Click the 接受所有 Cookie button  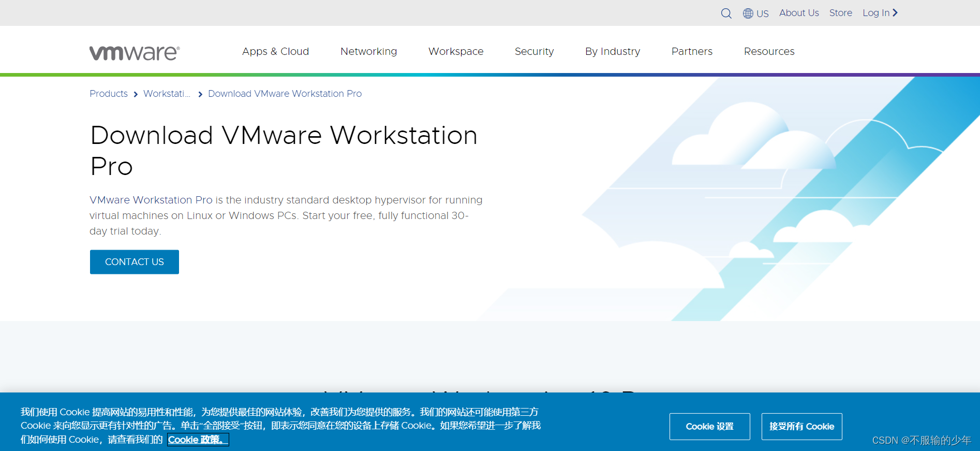[x=801, y=427]
